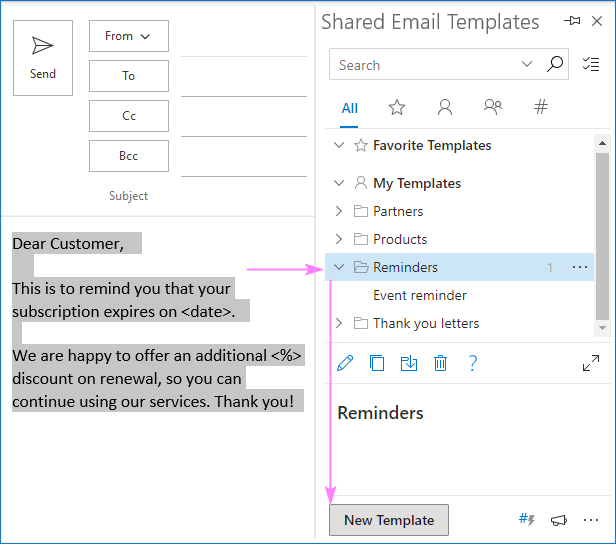Click the pencil edit icon

346,363
